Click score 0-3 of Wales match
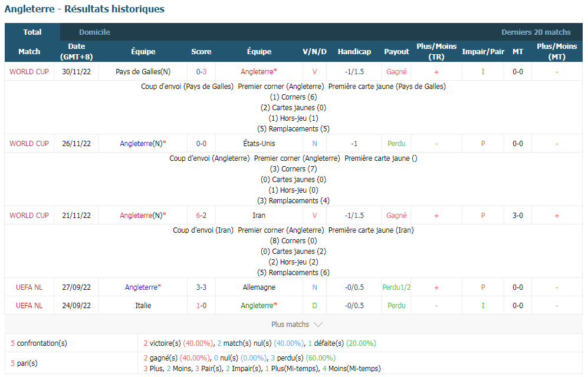 [201, 72]
